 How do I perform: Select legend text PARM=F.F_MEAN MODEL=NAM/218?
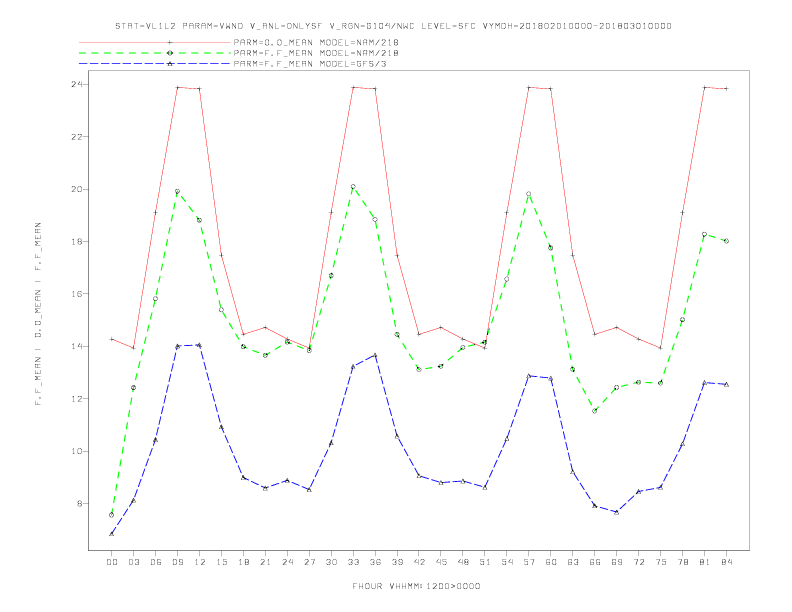tap(316, 53)
